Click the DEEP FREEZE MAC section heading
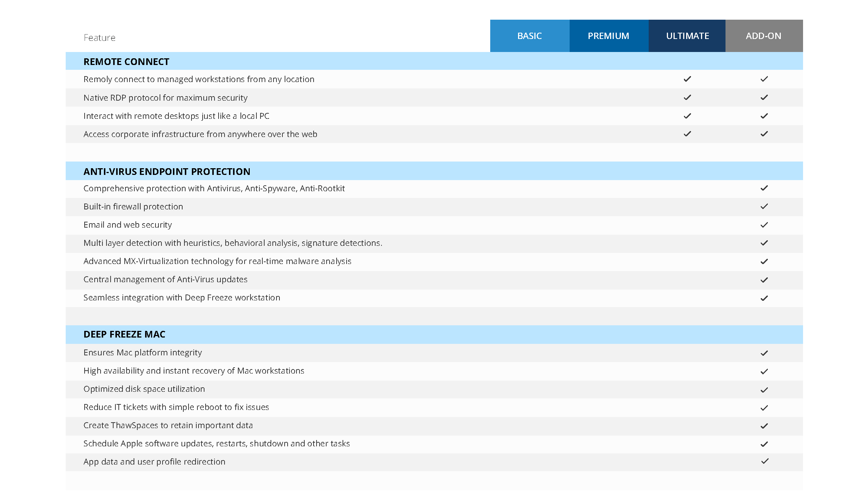 [x=124, y=334]
